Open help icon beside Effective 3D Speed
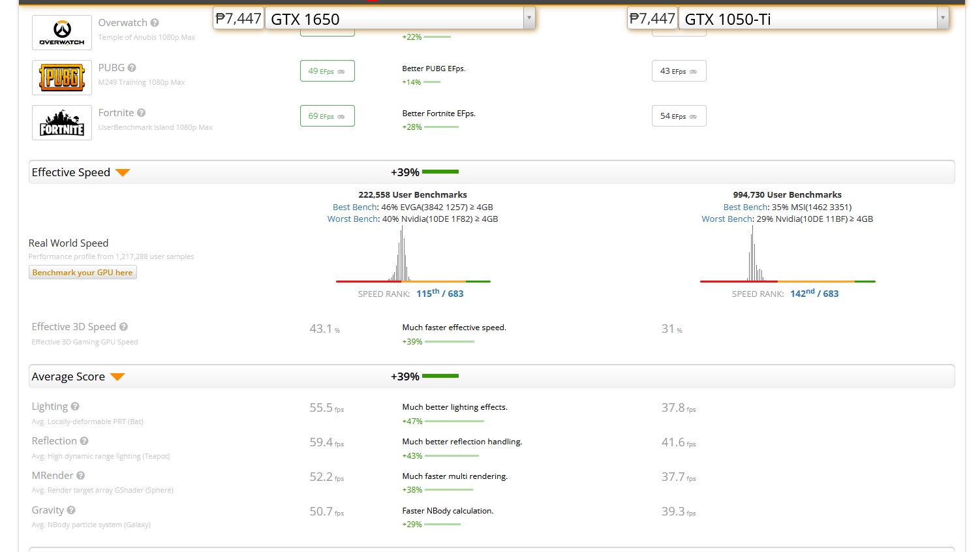 (123, 327)
